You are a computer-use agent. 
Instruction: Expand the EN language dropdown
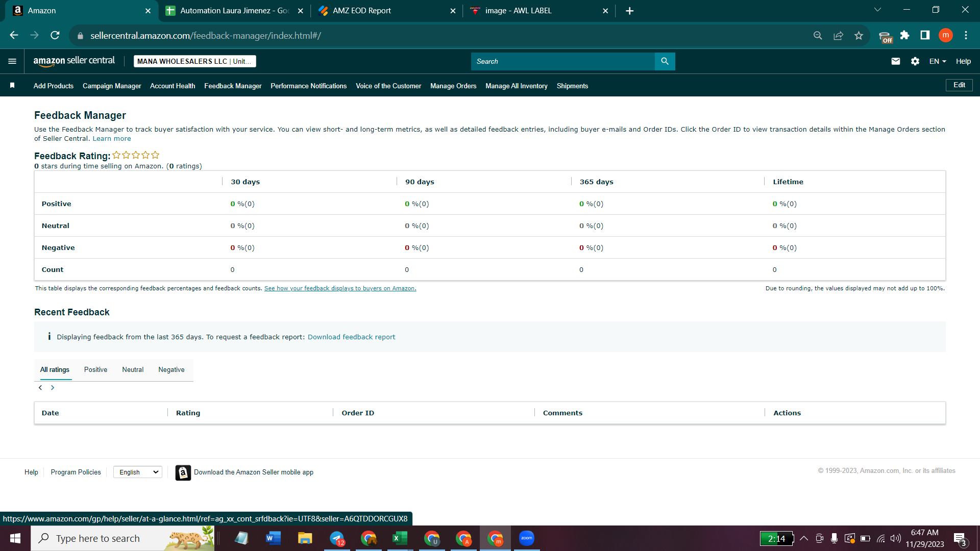coord(938,61)
